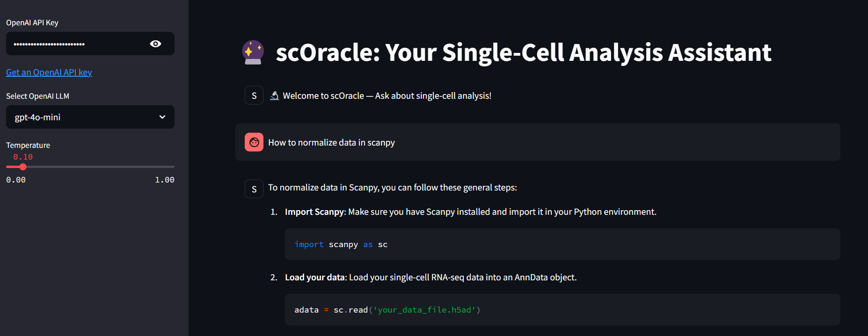Open the gpt-4o-mini model dropdown
Viewport: 868px width, 336px height.
[90, 117]
